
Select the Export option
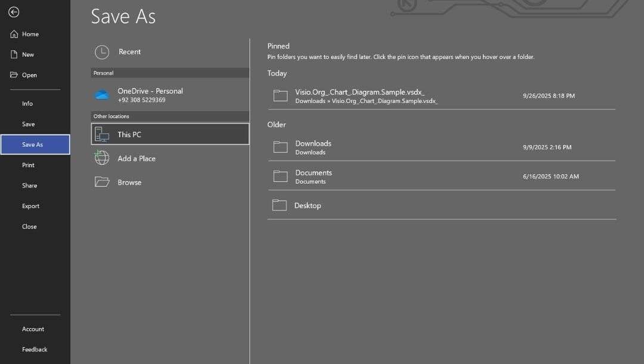30,205
